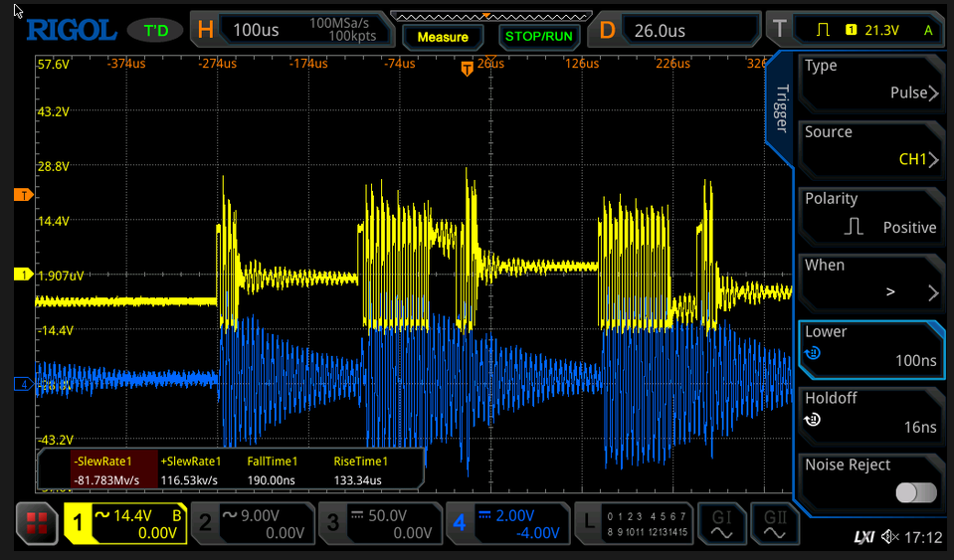Select the RiseTime1 measurement
This screenshot has width=954, height=560.
[360, 461]
